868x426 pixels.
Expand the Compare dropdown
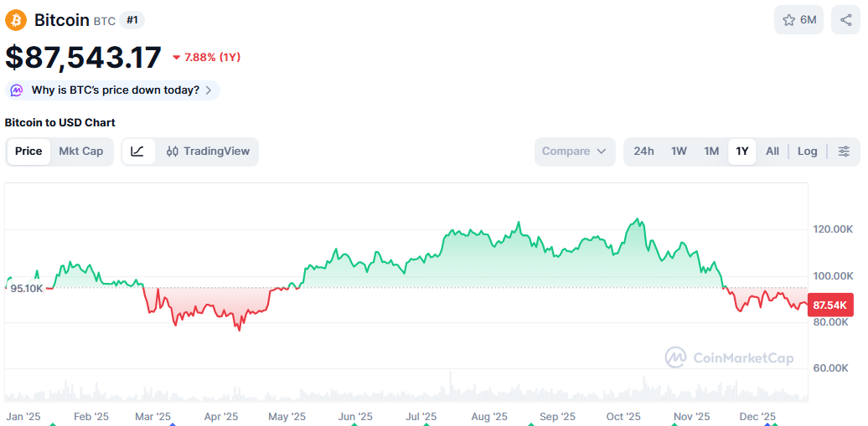tap(575, 151)
